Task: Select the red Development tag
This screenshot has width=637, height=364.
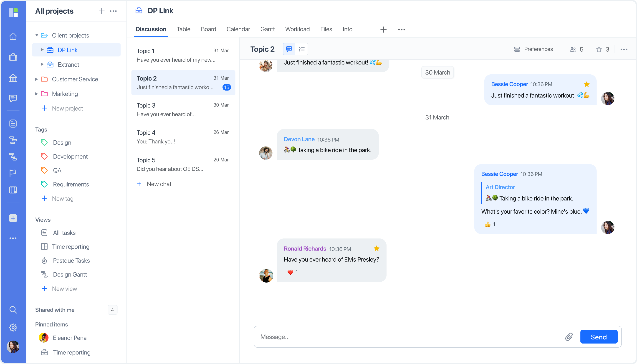Action: (65, 157)
